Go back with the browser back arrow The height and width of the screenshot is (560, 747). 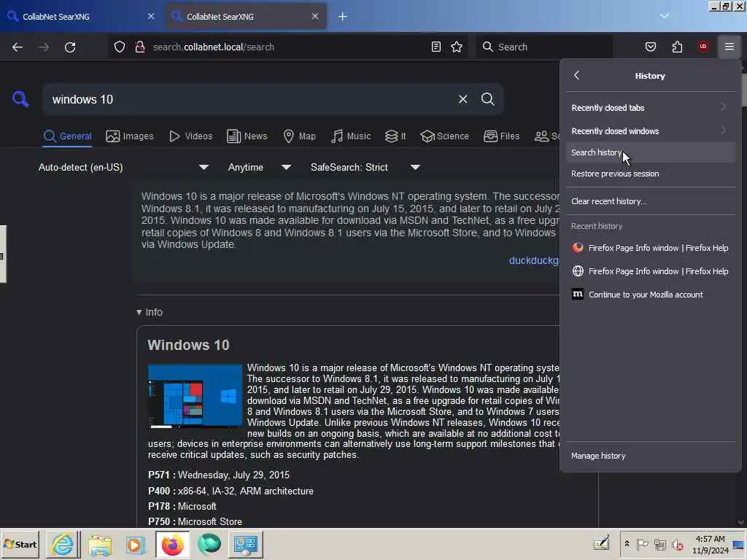18,47
